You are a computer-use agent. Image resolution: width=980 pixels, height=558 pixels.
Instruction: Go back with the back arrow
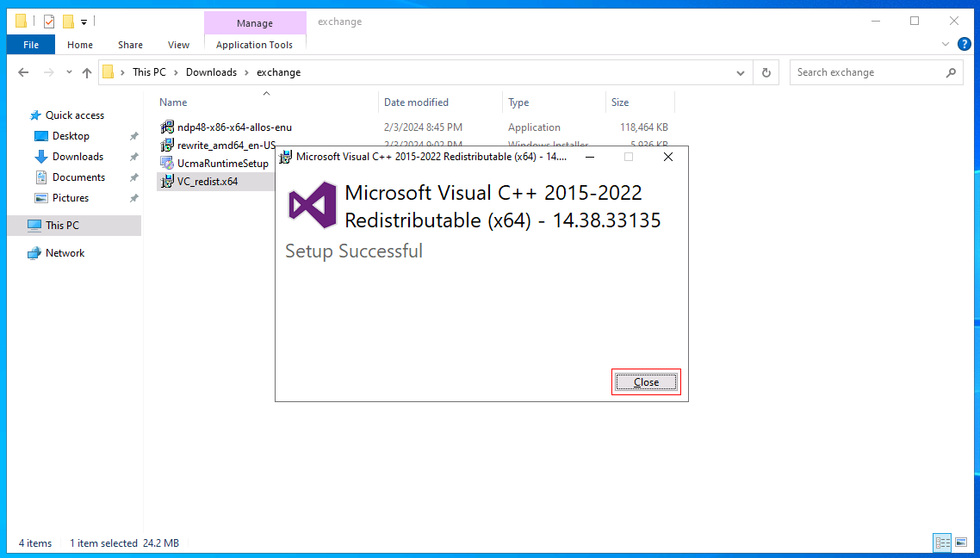click(x=23, y=72)
